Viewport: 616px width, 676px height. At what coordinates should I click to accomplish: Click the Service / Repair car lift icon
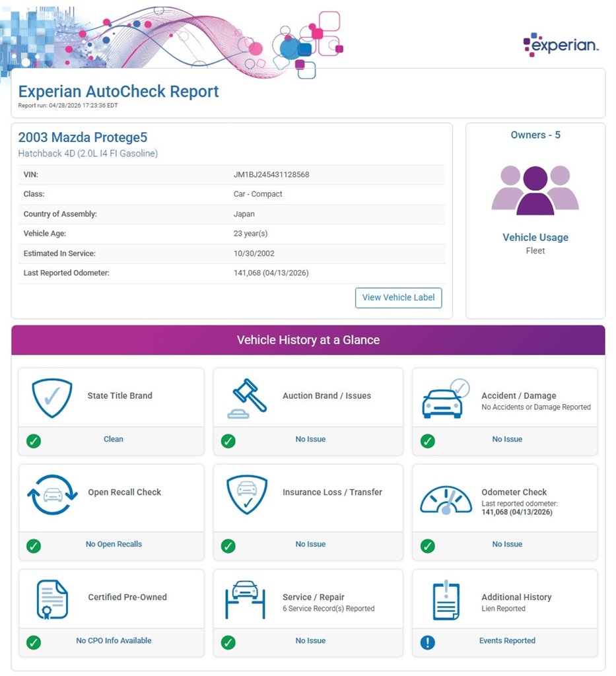(246, 599)
